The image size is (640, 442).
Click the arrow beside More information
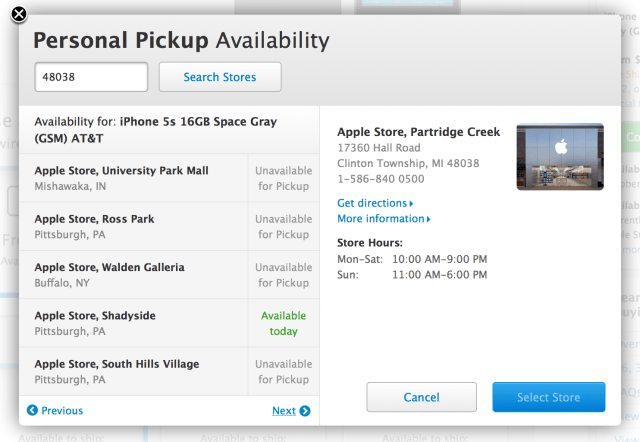(x=429, y=219)
